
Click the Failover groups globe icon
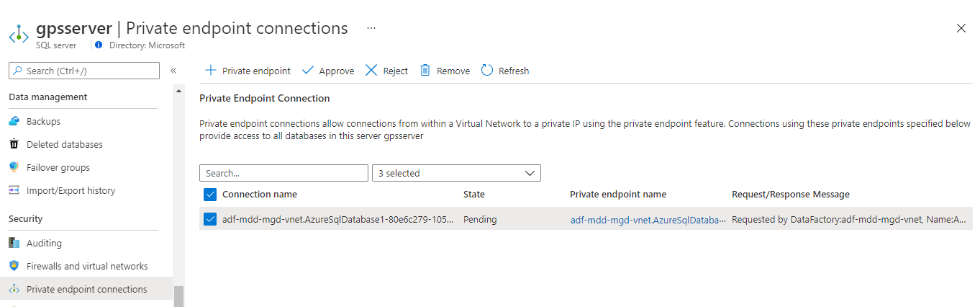pos(14,167)
